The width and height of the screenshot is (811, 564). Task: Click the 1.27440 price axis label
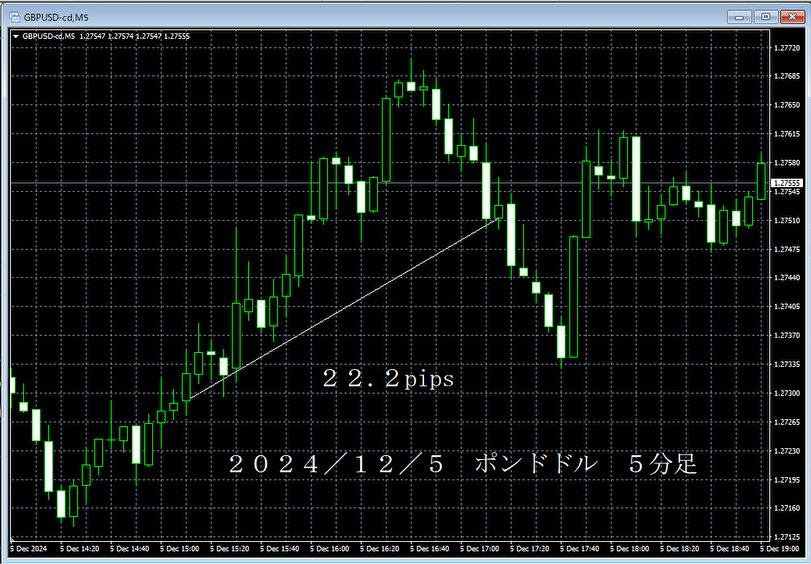point(786,278)
